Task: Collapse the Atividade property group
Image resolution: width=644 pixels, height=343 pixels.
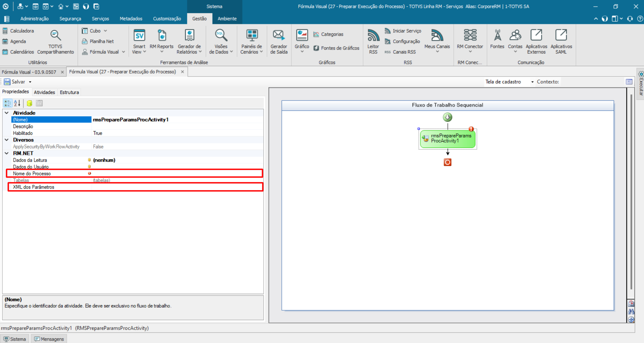Action: [x=6, y=113]
